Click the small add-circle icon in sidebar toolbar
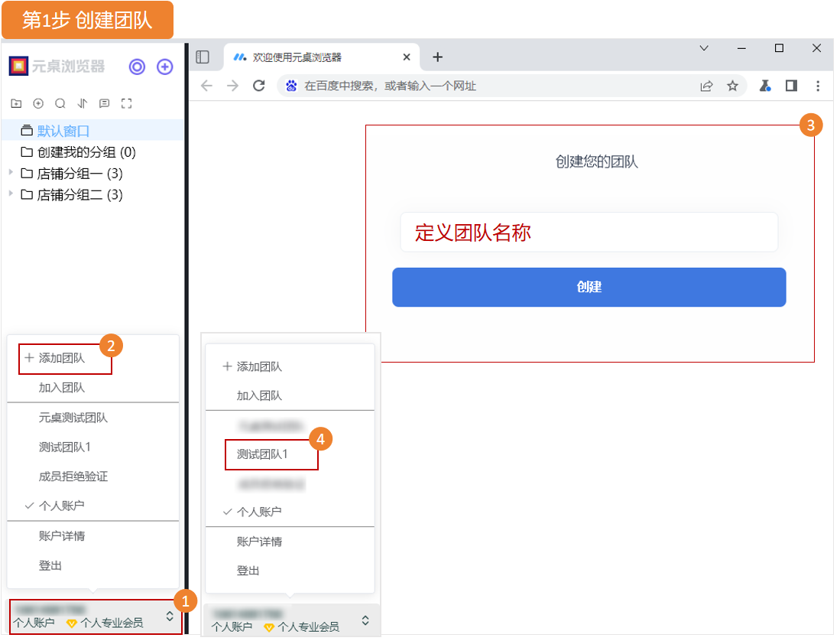 click(x=38, y=103)
